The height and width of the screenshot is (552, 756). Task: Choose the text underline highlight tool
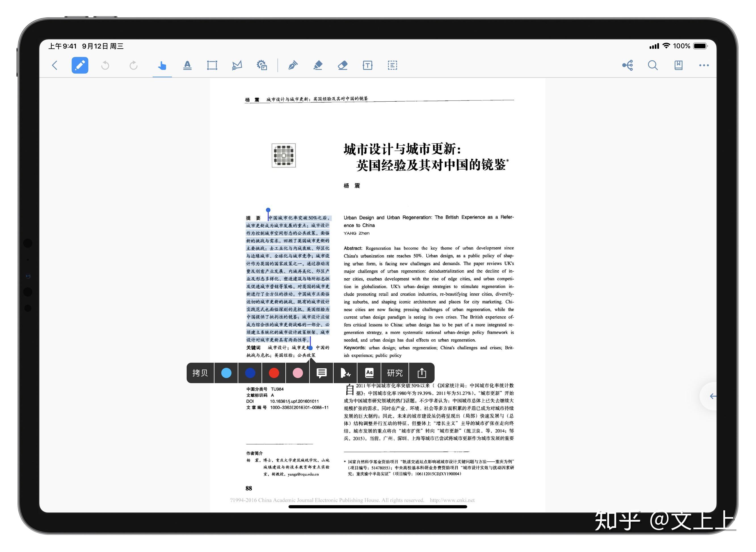[187, 65]
